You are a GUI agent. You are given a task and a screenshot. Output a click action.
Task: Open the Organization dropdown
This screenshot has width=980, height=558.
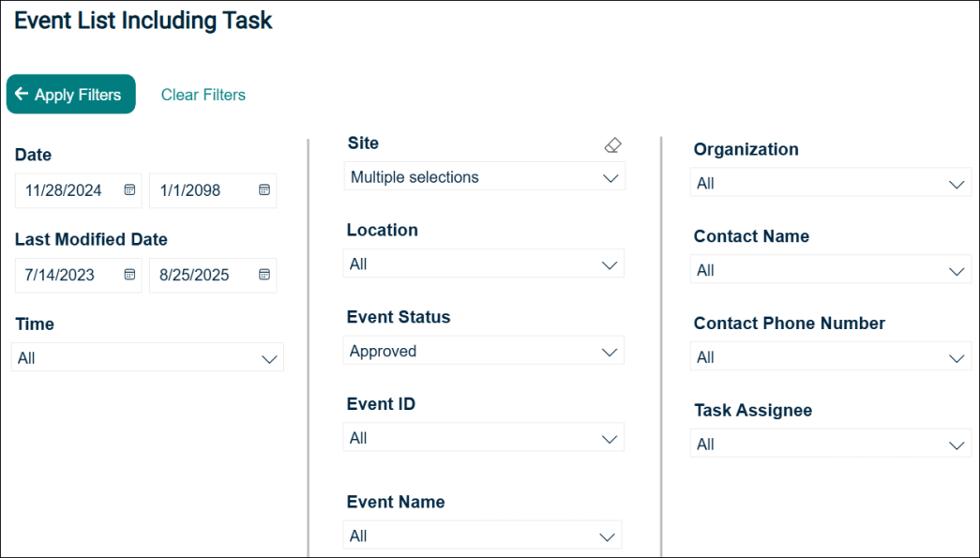point(831,183)
